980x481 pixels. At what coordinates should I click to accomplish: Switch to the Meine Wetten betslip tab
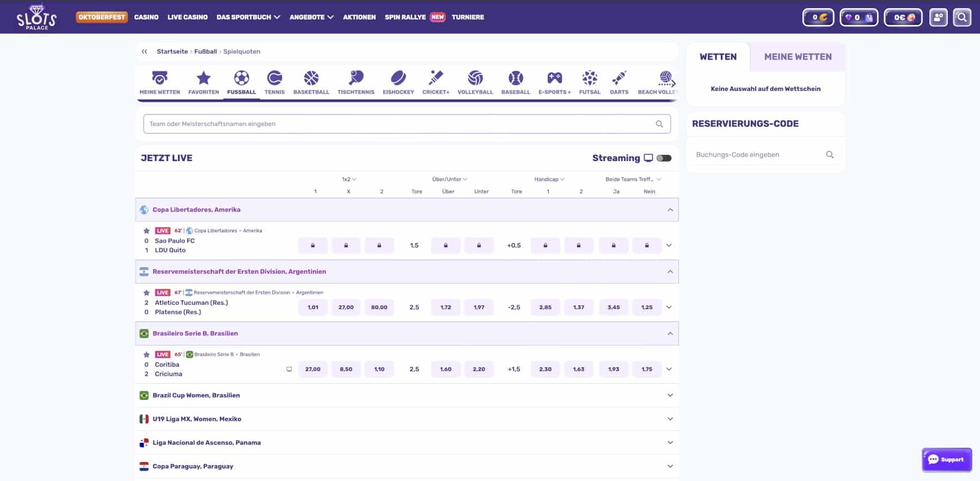pyautogui.click(x=798, y=57)
